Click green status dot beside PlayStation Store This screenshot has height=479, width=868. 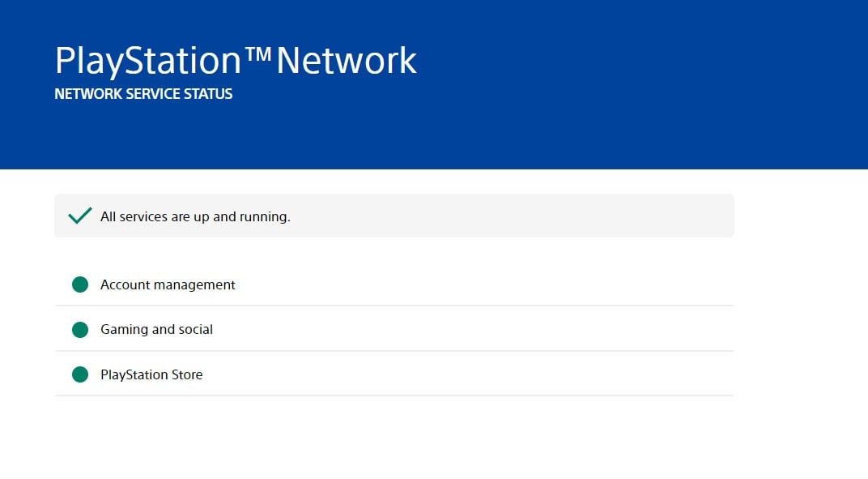(x=79, y=374)
